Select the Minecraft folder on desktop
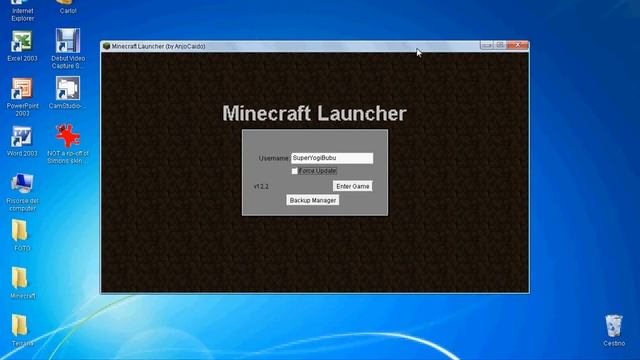Viewport: 640px width, 360px height. pyautogui.click(x=22, y=283)
